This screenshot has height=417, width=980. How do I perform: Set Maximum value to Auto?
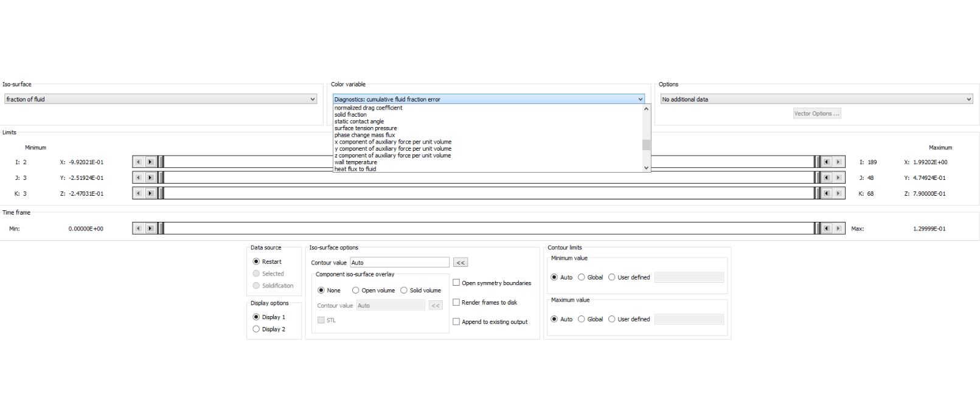point(554,319)
